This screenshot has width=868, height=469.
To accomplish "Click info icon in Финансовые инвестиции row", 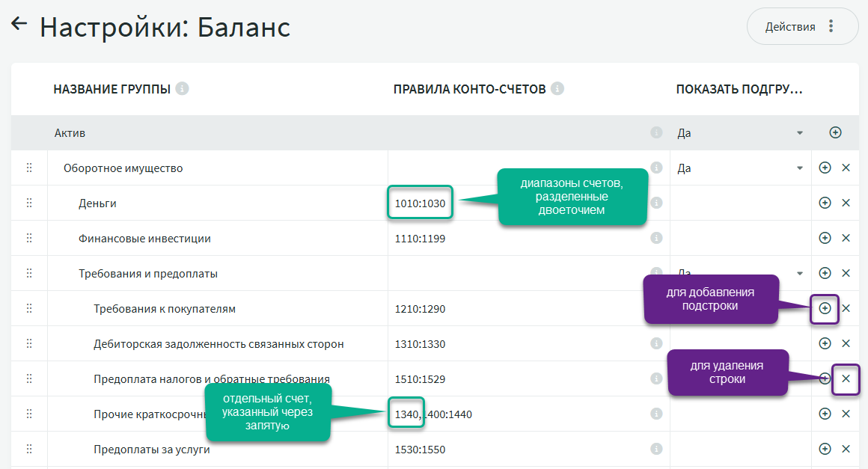I will pyautogui.click(x=656, y=238).
